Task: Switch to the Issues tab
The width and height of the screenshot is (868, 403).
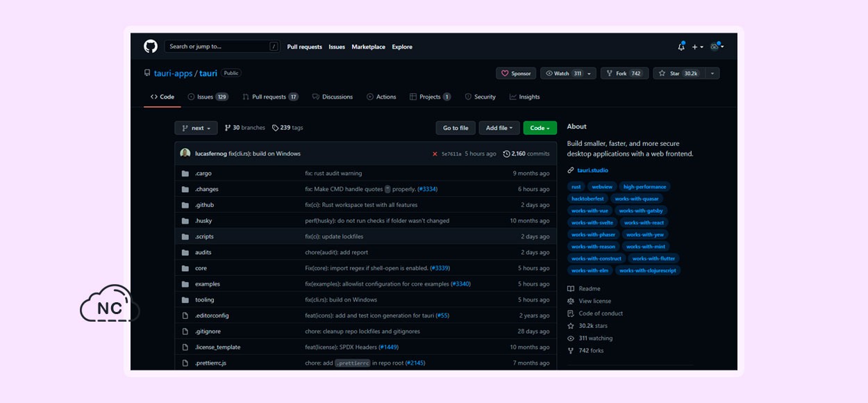Action: coord(208,97)
